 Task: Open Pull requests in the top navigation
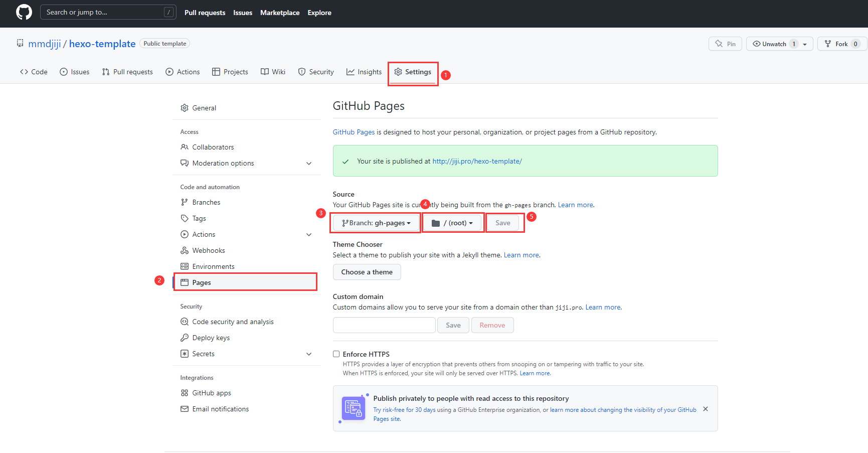[205, 13]
